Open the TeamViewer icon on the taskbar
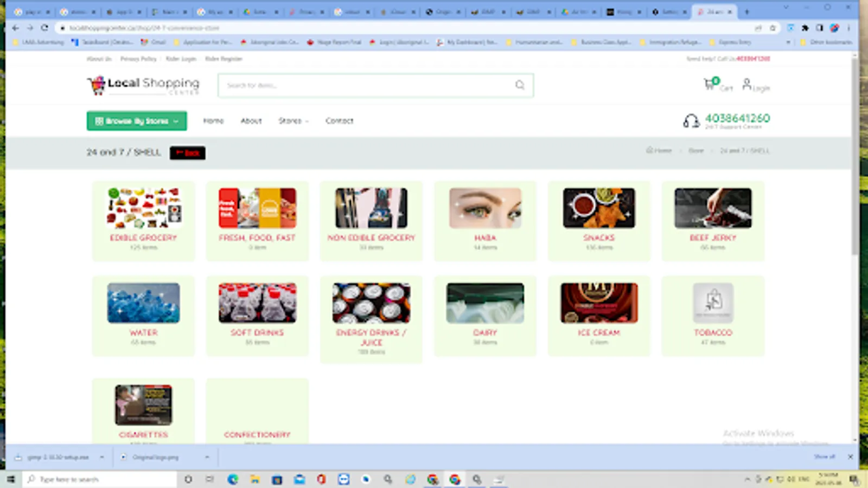Viewport: 868px width, 488px height. (344, 479)
